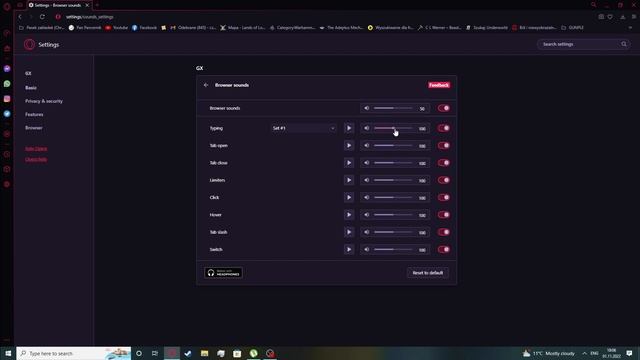Toggle the Tab close sound switch

pos(444,163)
